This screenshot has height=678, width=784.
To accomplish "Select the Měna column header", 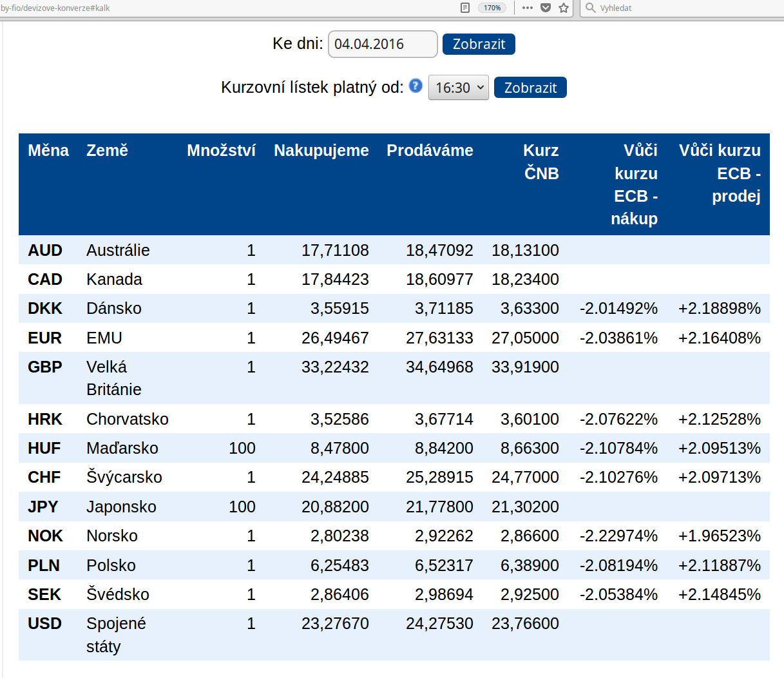I will coord(48,150).
